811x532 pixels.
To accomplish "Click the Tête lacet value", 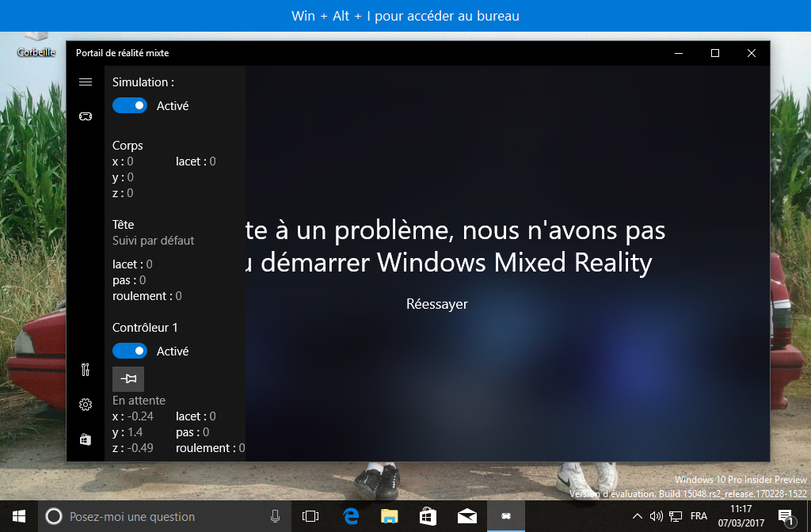I will point(150,264).
